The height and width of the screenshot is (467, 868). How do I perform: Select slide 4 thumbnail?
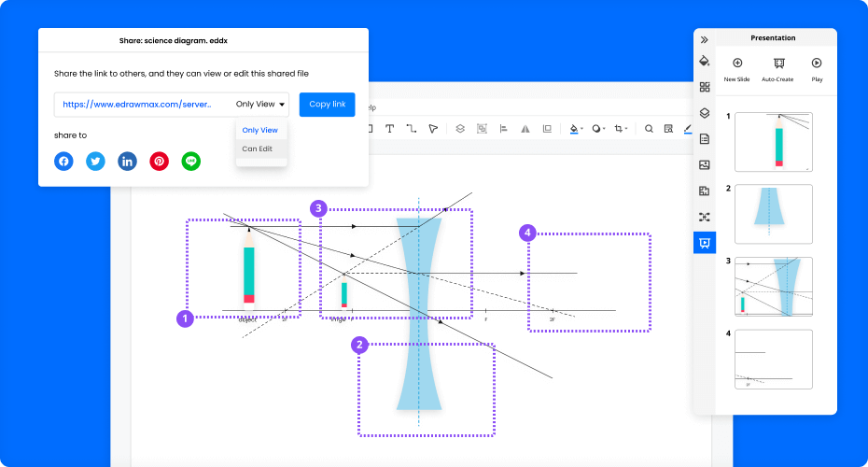point(774,359)
